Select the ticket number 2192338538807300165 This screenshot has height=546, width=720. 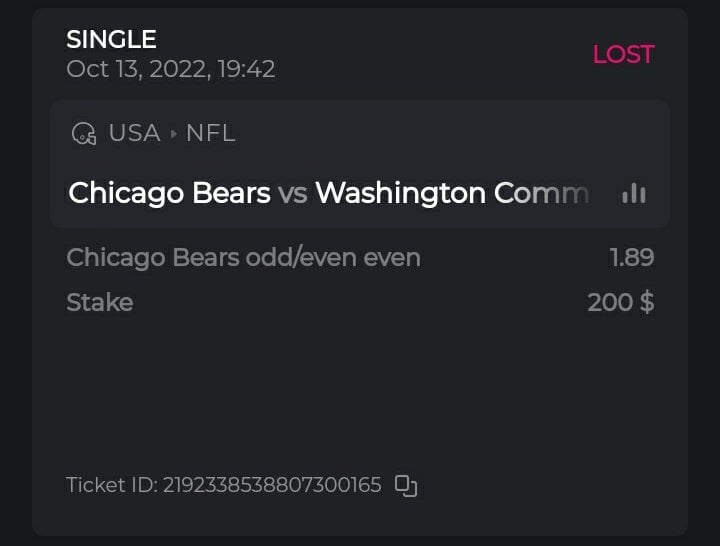(272, 485)
